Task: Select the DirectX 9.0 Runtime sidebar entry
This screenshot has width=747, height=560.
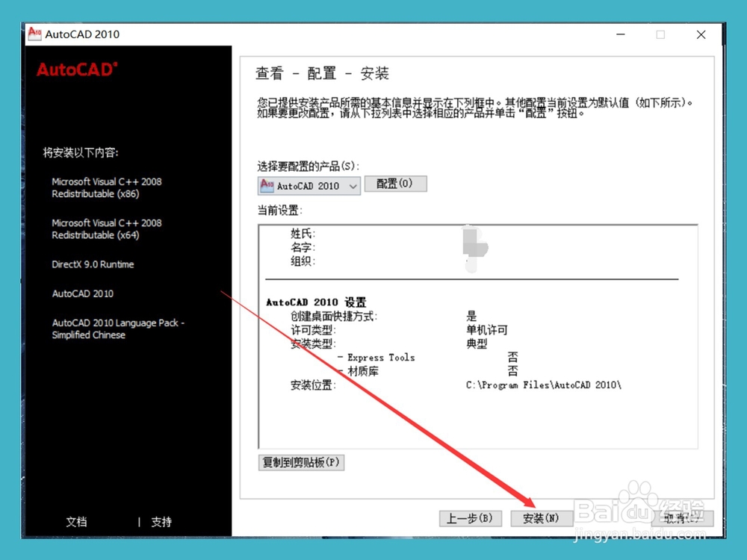Action: click(x=93, y=264)
